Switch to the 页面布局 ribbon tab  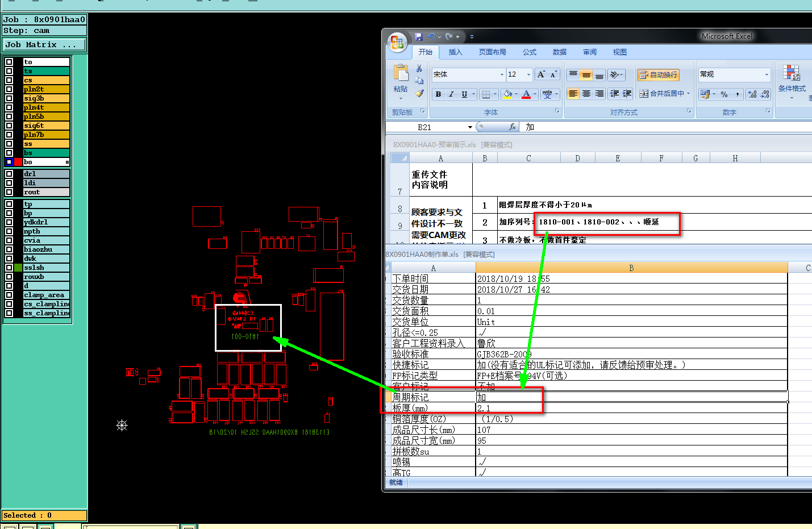pyautogui.click(x=492, y=52)
